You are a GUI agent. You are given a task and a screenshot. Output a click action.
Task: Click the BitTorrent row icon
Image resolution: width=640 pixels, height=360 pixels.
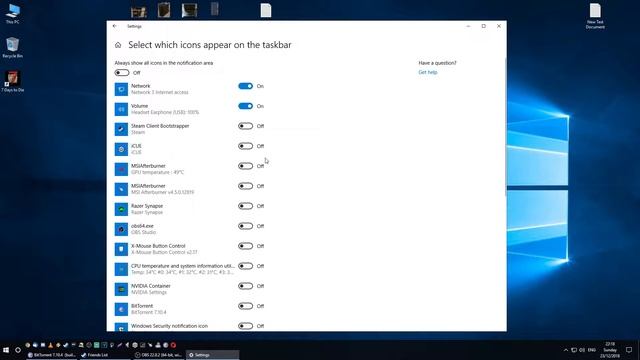(x=121, y=309)
